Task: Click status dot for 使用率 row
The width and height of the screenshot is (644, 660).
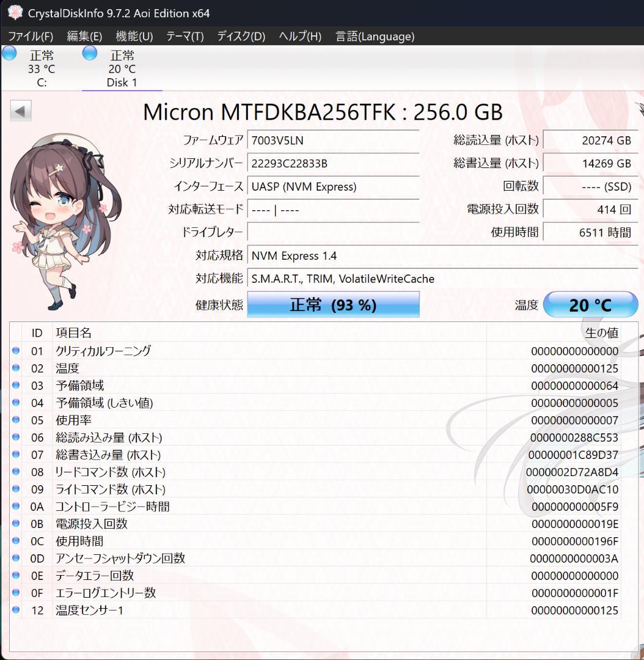Action: [x=16, y=420]
